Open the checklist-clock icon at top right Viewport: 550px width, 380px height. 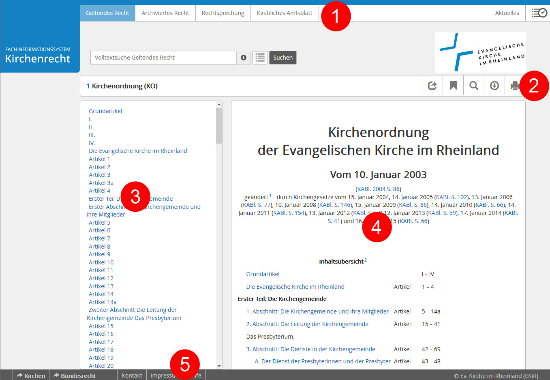click(x=539, y=13)
